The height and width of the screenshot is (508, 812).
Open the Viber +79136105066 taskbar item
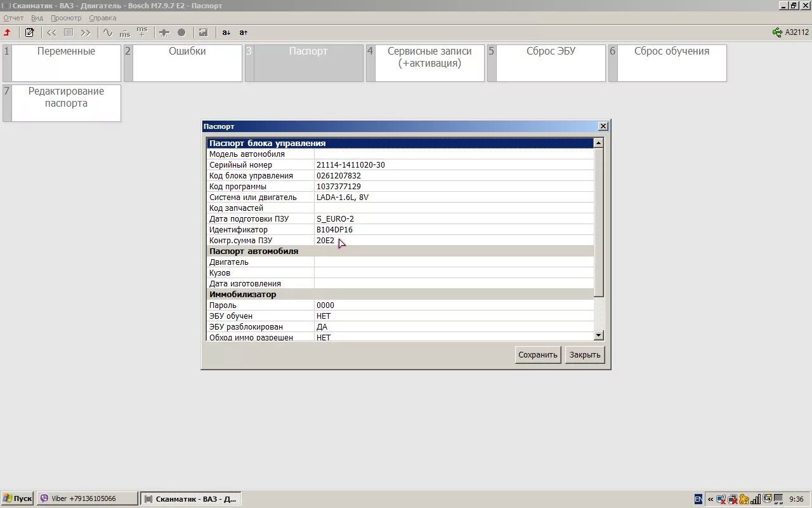(x=87, y=498)
